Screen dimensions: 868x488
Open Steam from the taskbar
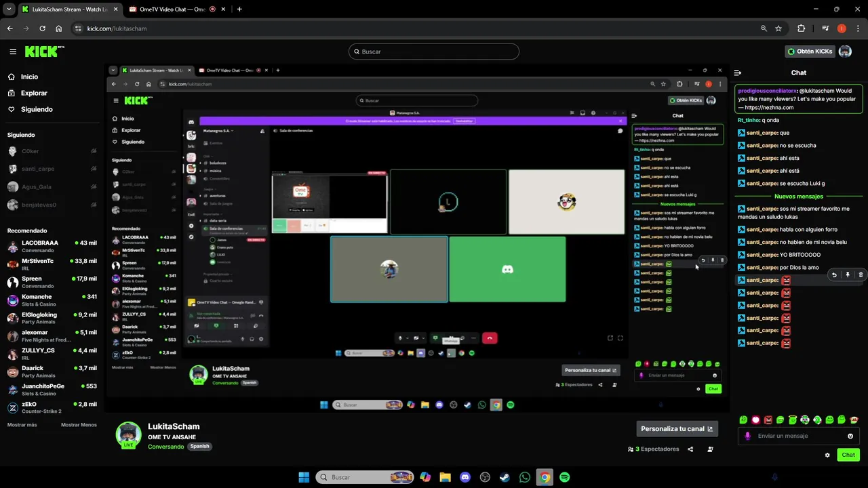(505, 477)
